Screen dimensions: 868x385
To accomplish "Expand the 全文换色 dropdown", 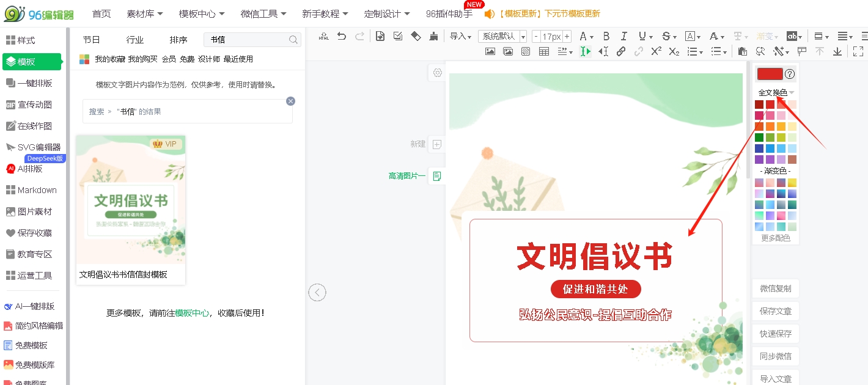I will pyautogui.click(x=776, y=93).
